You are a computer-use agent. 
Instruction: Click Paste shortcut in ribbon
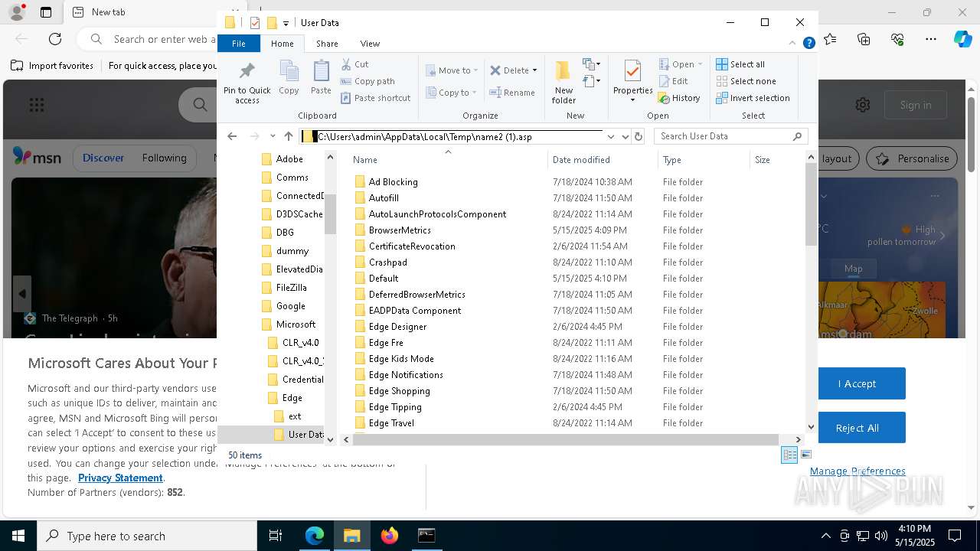pos(375,98)
